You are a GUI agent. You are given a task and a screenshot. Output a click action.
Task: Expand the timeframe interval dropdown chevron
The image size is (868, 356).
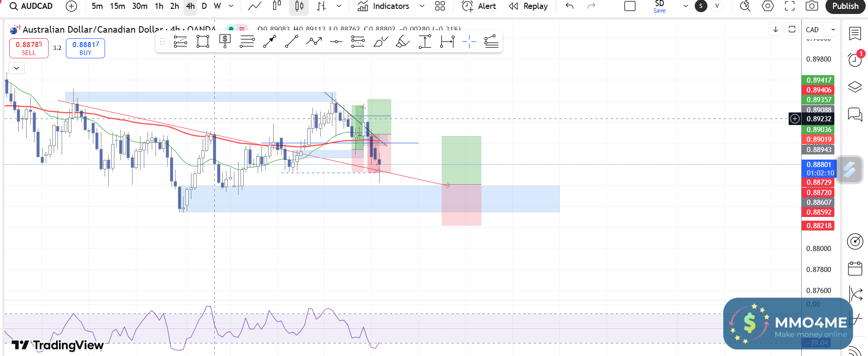click(231, 6)
